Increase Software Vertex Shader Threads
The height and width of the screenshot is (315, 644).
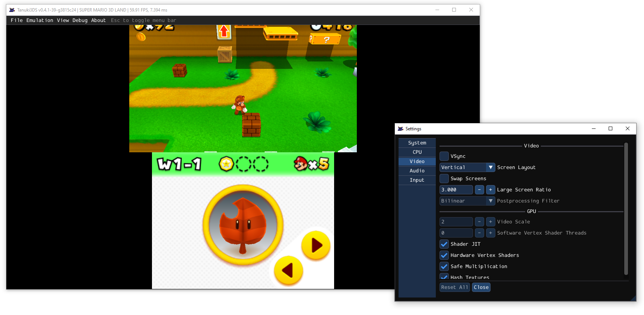(x=491, y=233)
